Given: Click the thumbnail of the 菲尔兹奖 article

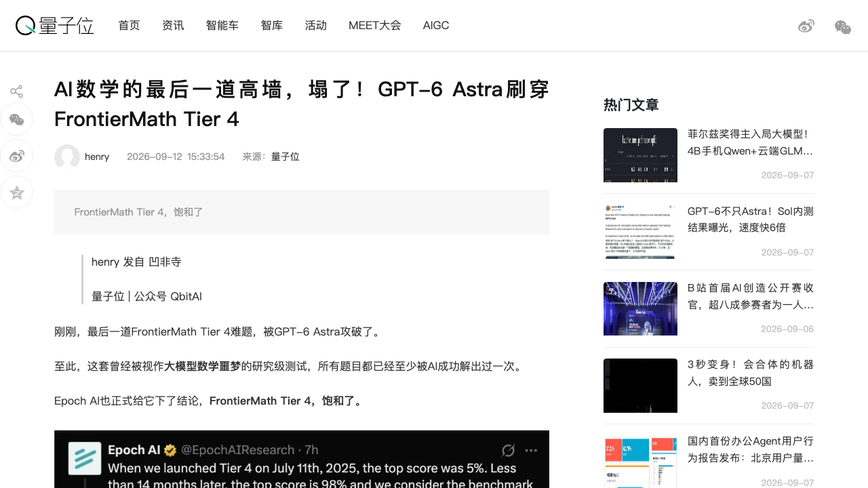Looking at the screenshot, I should click(640, 155).
